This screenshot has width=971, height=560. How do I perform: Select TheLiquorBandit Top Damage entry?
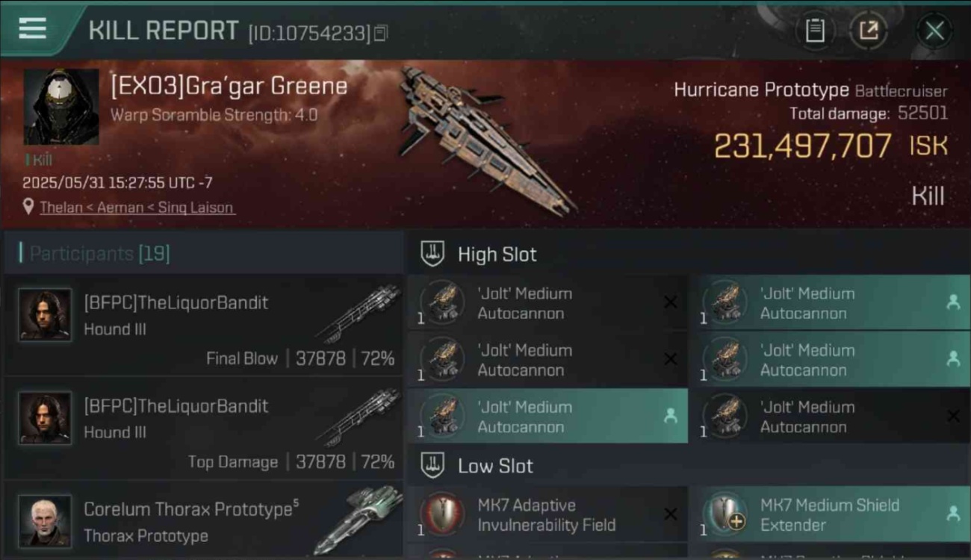(203, 429)
